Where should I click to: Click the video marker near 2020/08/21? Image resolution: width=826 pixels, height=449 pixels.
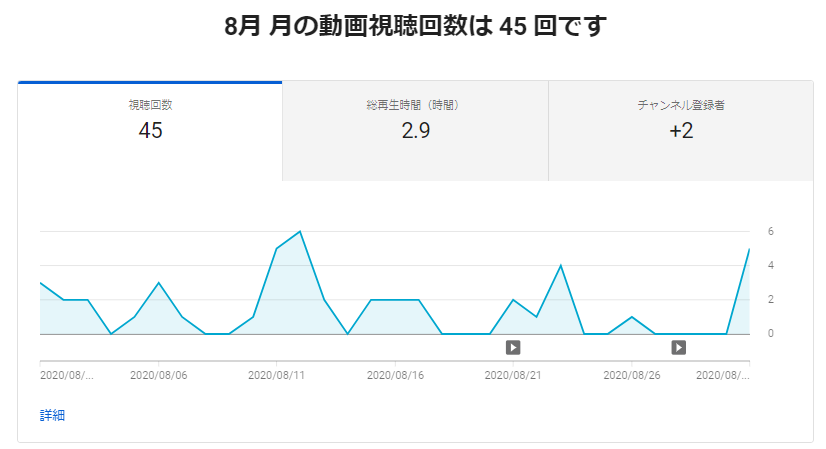tap(513, 347)
